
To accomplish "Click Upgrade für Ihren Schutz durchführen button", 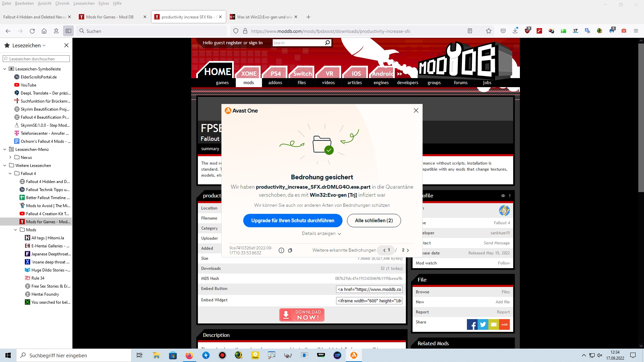I will [292, 221].
